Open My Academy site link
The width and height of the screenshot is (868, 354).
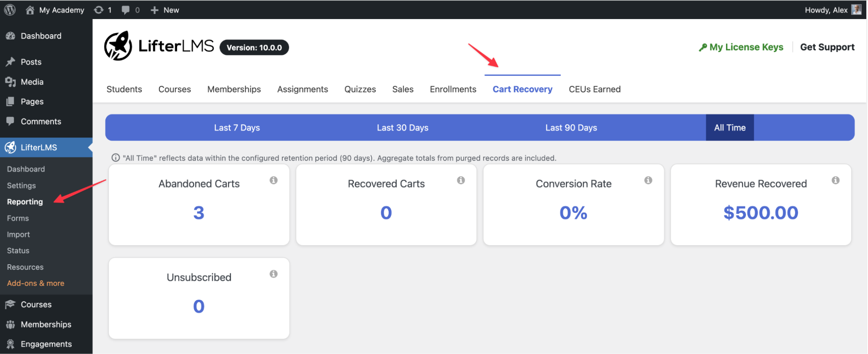tap(62, 10)
